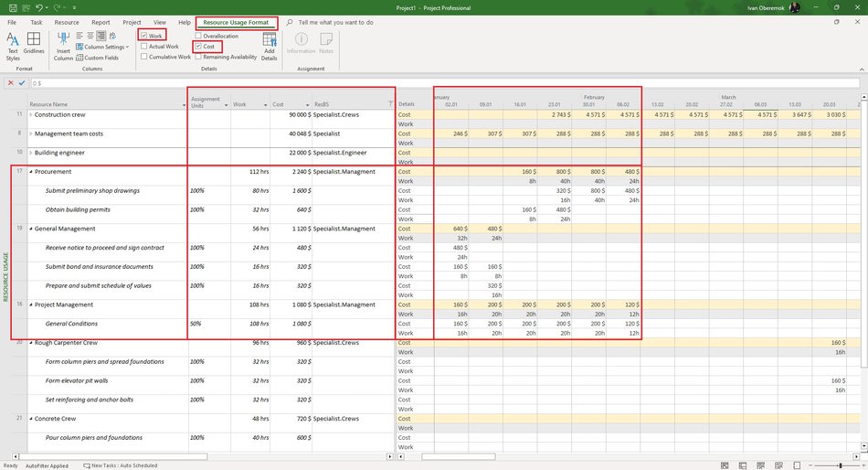Expand the Building engineer resource
868x470 pixels.
[31, 153]
